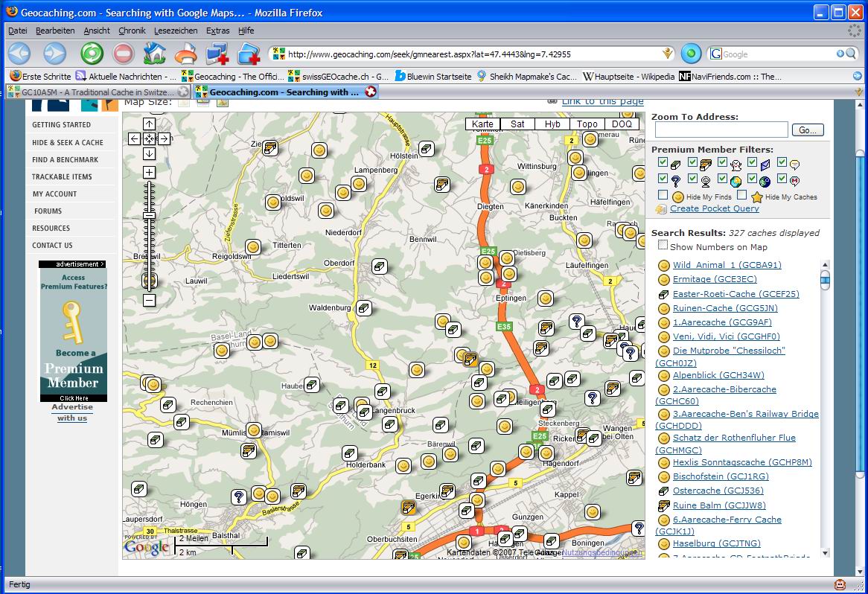This screenshot has width=868, height=594.
Task: Switch map to Hyb view
Action: 552,124
